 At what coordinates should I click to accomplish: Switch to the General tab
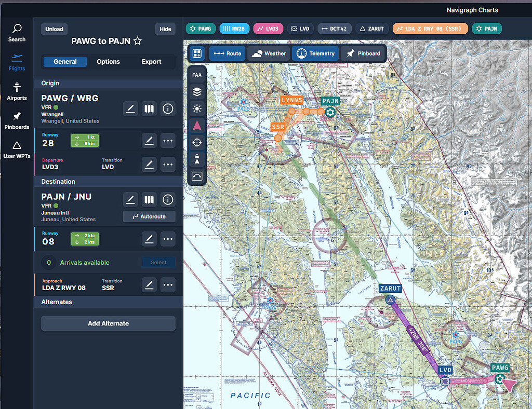point(65,62)
